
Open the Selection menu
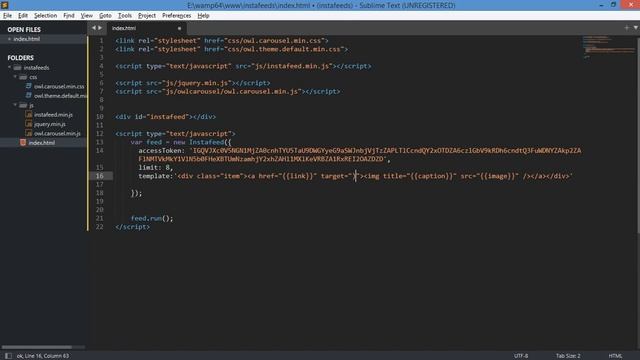45,16
